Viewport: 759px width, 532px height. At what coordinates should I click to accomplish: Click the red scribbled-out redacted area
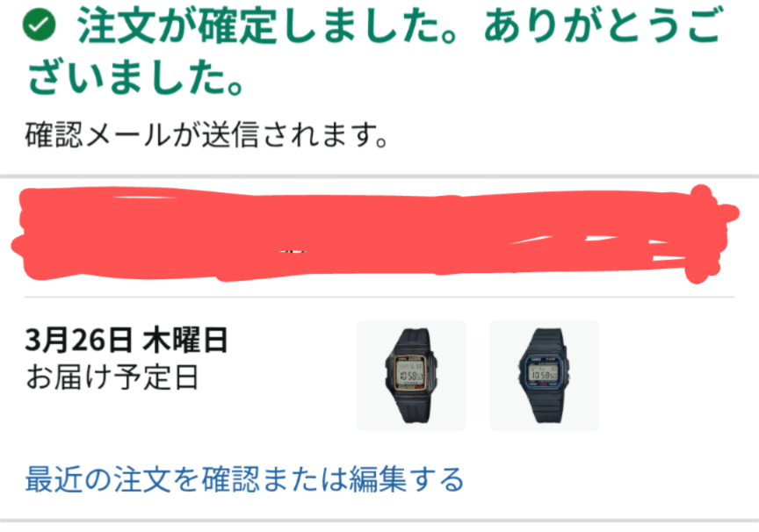[375, 234]
